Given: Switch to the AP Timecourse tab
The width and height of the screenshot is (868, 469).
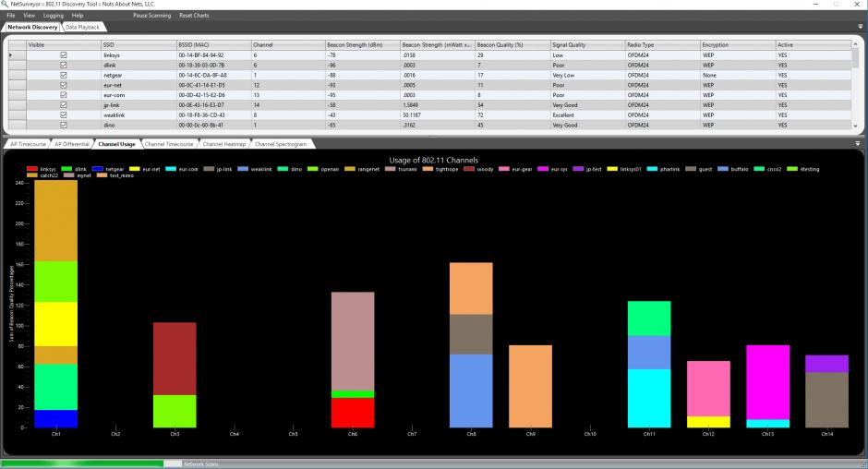Looking at the screenshot, I should click(29, 144).
